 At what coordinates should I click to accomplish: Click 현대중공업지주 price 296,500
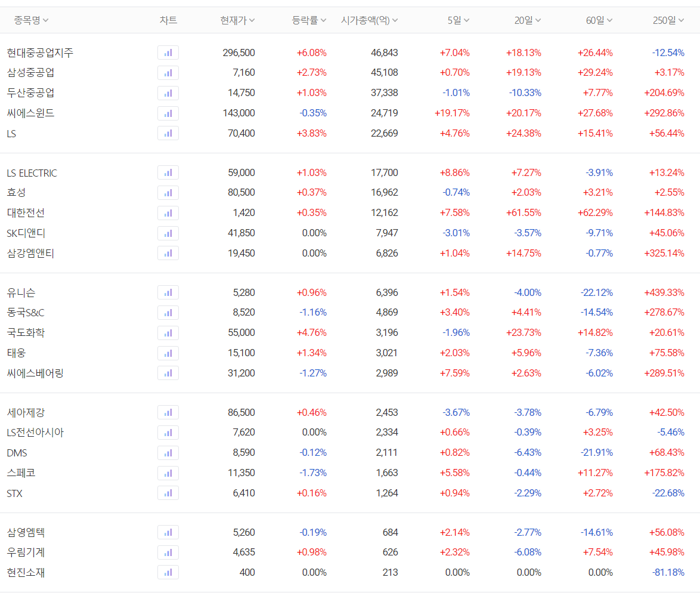tap(239, 53)
